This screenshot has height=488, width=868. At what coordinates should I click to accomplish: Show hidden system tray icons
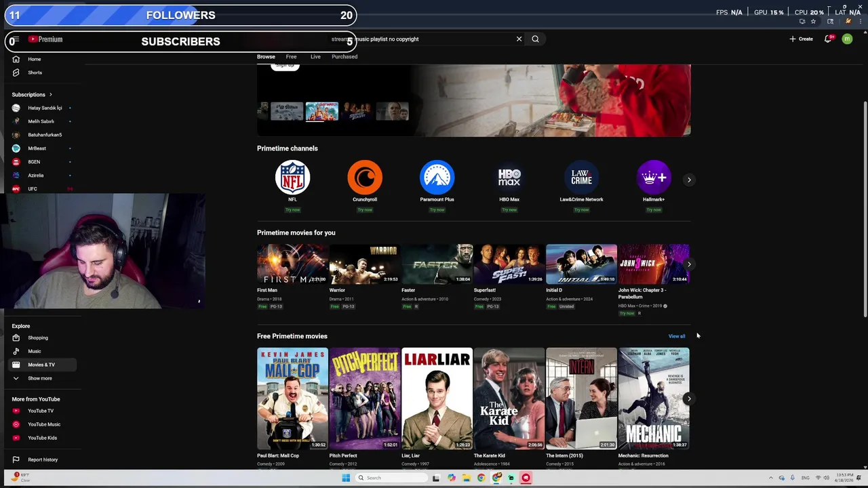point(770,478)
